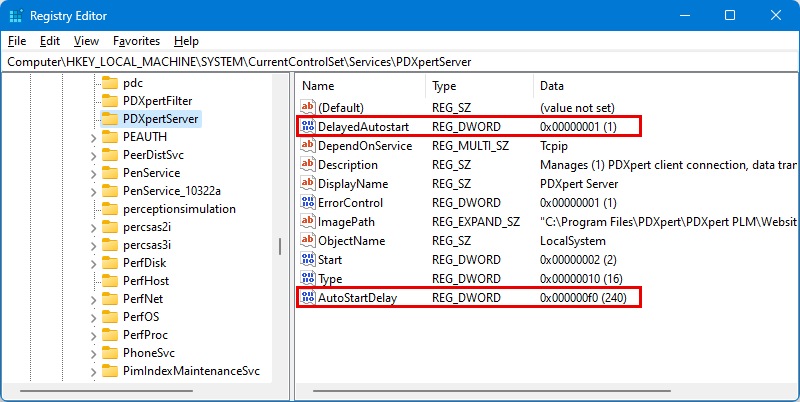Click the data value 0x000000f0 (240)

[583, 298]
